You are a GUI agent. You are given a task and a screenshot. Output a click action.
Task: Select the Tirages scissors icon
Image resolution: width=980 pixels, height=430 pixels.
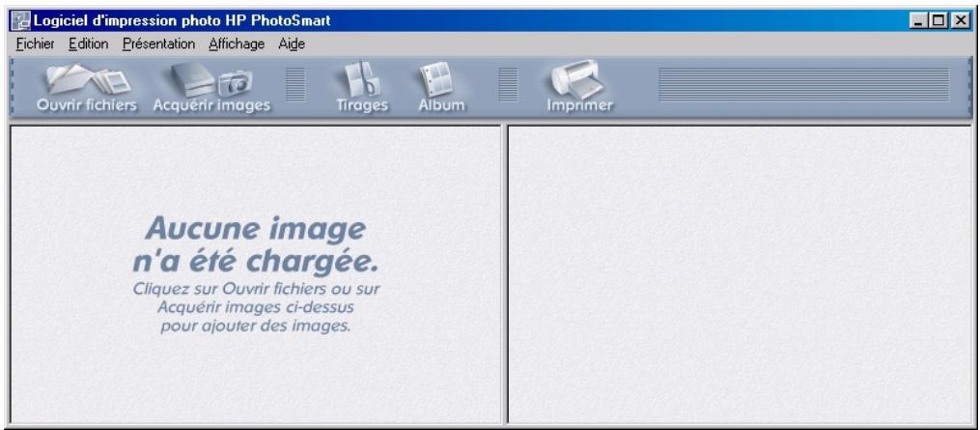coord(362,88)
